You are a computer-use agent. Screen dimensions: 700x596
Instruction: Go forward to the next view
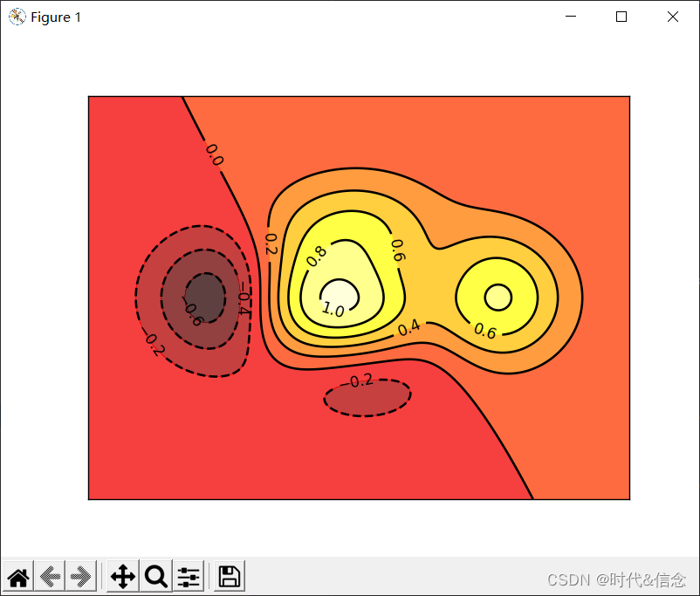point(81,576)
